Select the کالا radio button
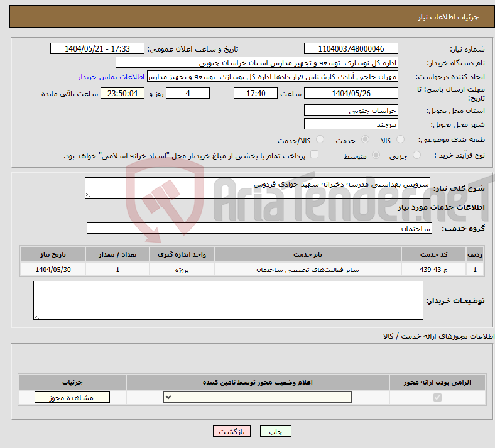Image resolution: width=495 pixels, height=448 pixels. pos(401,139)
